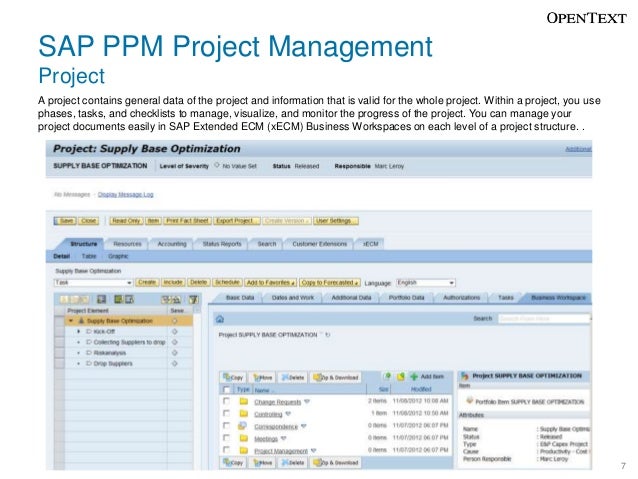Click the yellow folder icon left of Add Item
Screen dimensions: 638x479
[x=401, y=376]
